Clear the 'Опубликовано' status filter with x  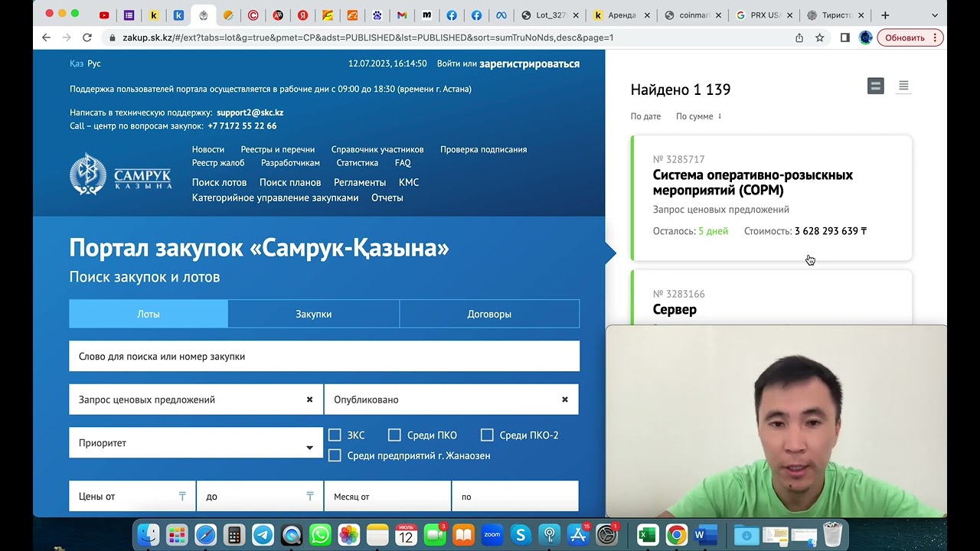(x=565, y=399)
